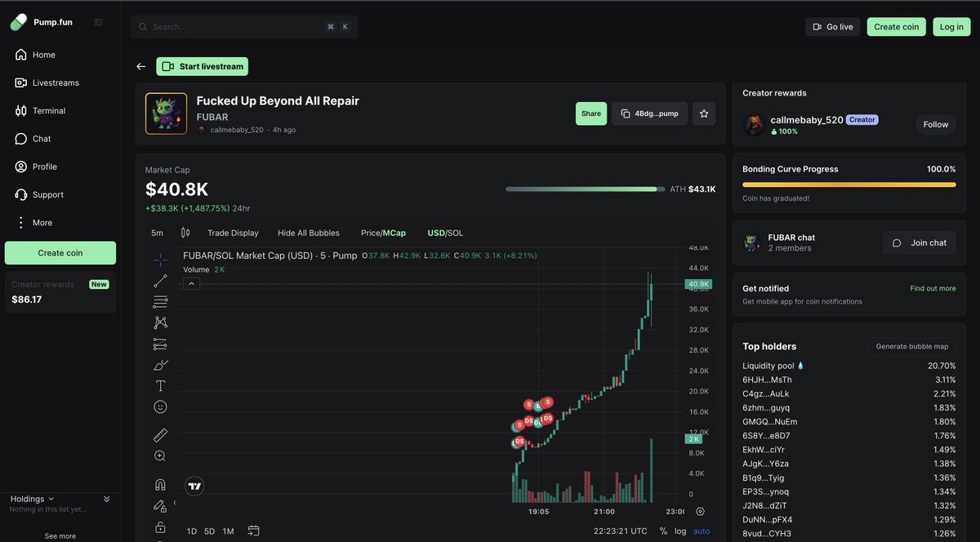Image resolution: width=980 pixels, height=542 pixels.
Task: Select the forecasting and measurement position tool
Action: click(160, 344)
